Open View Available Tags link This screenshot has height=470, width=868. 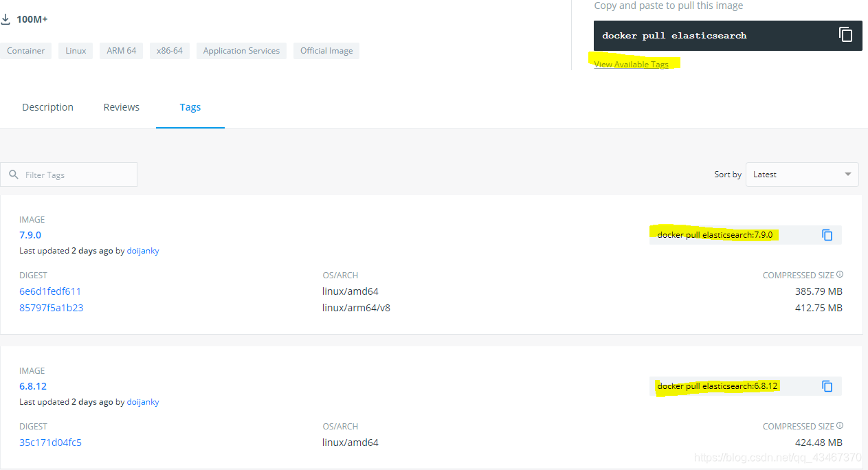tap(631, 65)
